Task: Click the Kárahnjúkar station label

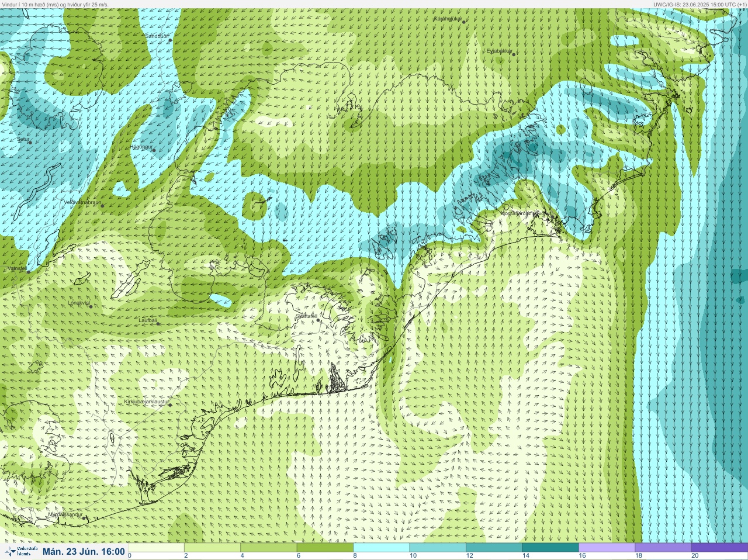Action: 448,19
